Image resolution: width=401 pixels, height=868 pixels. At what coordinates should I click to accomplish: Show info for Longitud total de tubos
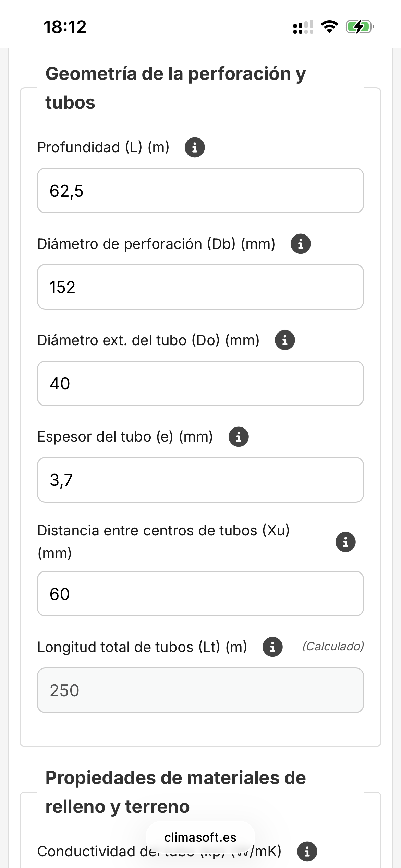point(272,647)
